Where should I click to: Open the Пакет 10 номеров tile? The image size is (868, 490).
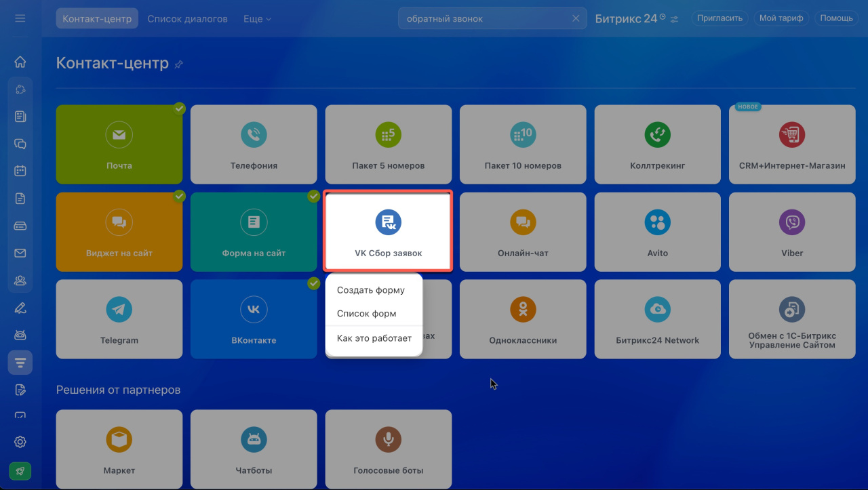[523, 144]
